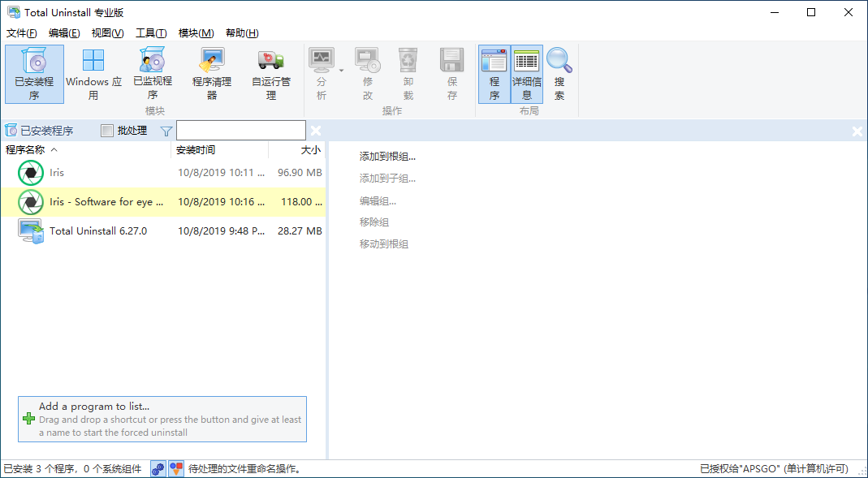Sort by the 大小 column header
868x478 pixels.
[x=297, y=149]
